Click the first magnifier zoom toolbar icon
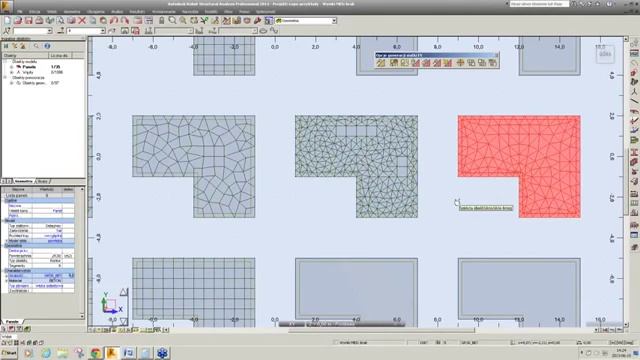This screenshot has height=360, width=640. click(x=172, y=20)
